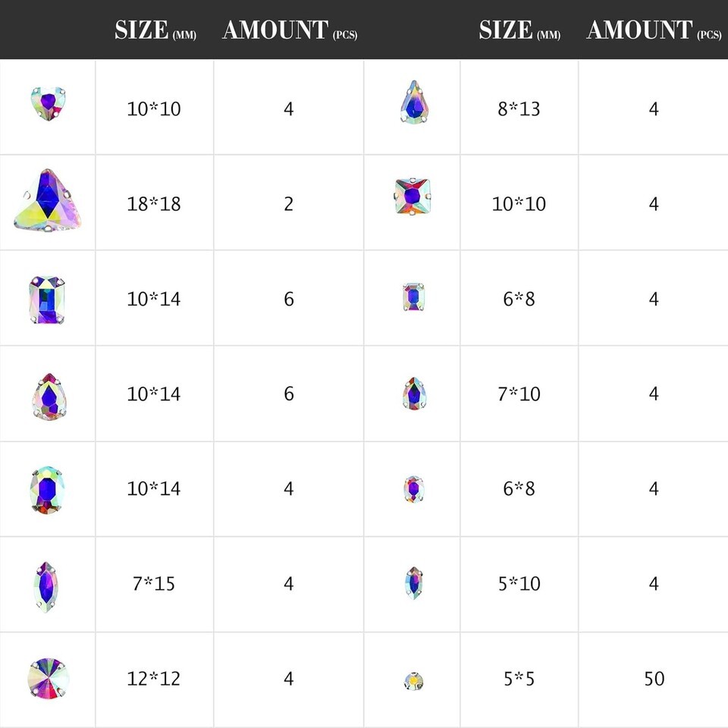Click the 7*10 teardrop crystal image
Image resolution: width=728 pixels, height=728 pixels.
coord(413,394)
